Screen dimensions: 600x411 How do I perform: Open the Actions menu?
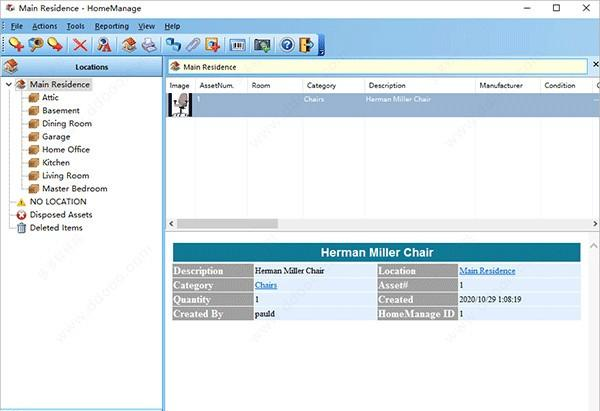coord(44,26)
